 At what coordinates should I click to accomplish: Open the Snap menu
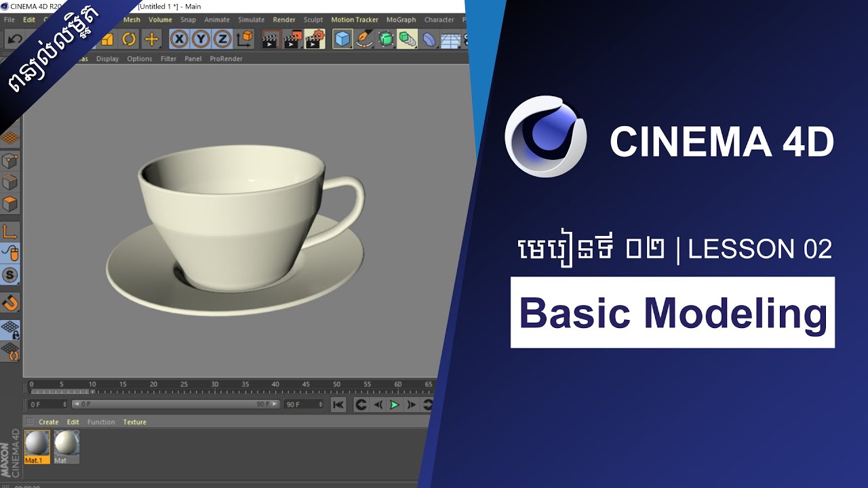[x=188, y=20]
